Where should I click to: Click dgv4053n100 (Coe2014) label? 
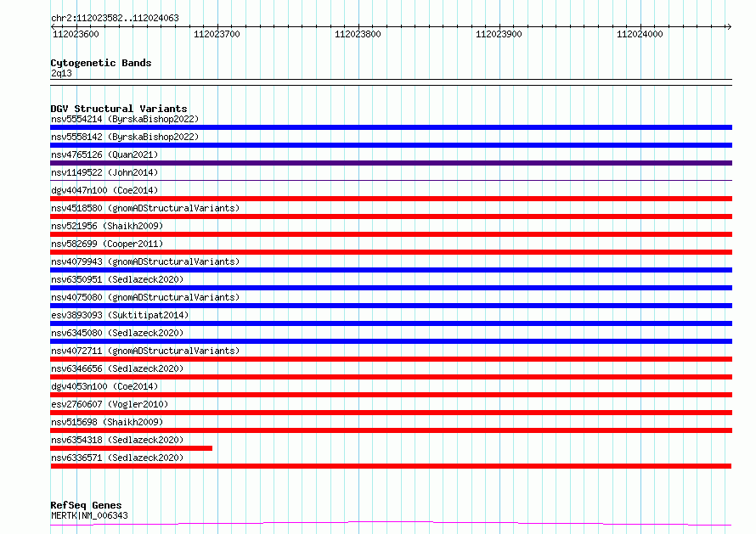pos(104,386)
